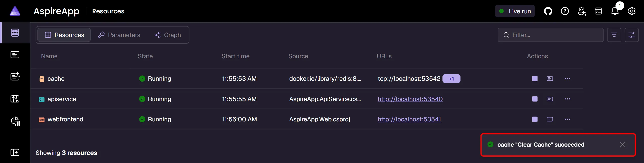The width and height of the screenshot is (644, 163).
Task: Open more actions menu for cache
Action: (x=568, y=79)
